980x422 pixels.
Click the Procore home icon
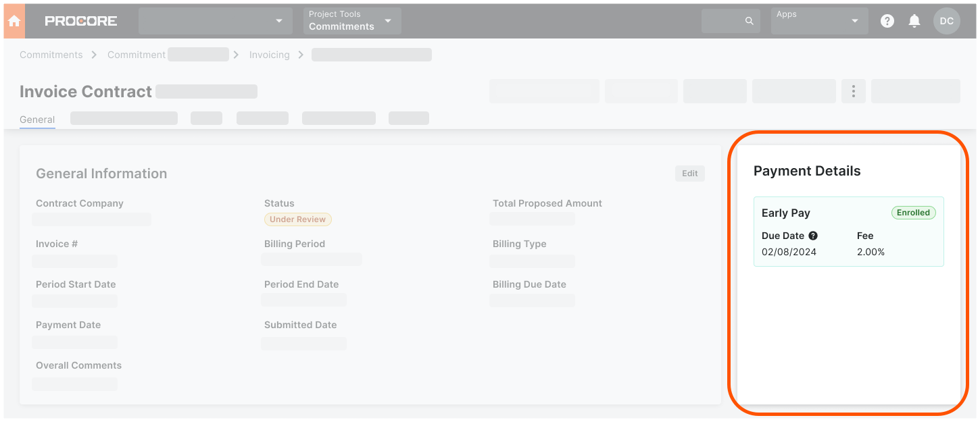click(x=14, y=20)
